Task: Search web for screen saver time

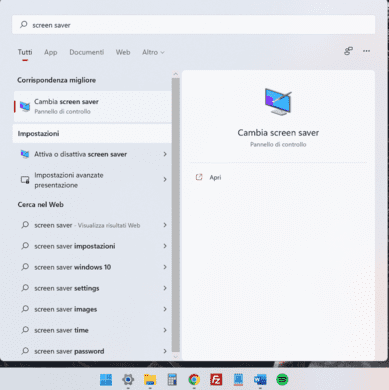Action: pos(92,330)
